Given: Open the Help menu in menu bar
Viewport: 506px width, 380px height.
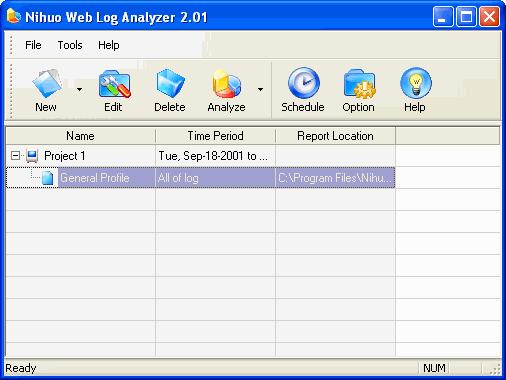Looking at the screenshot, I should 109,45.
